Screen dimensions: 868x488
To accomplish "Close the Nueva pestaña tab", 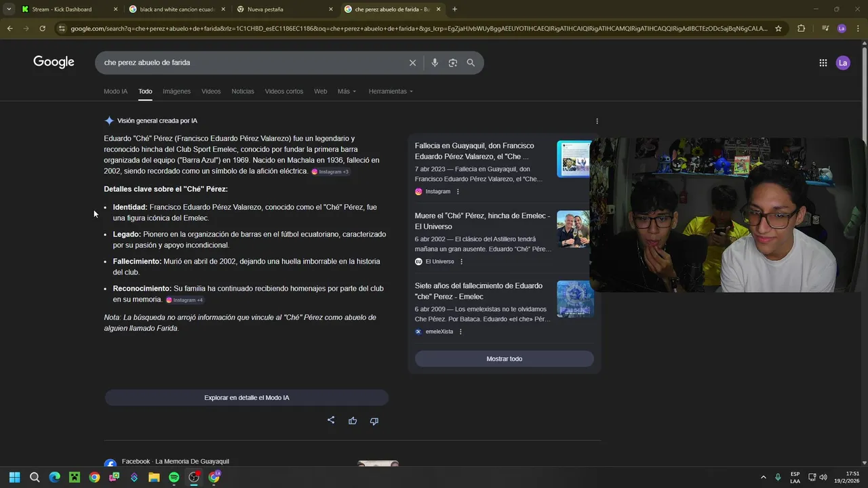I will click(x=331, y=9).
